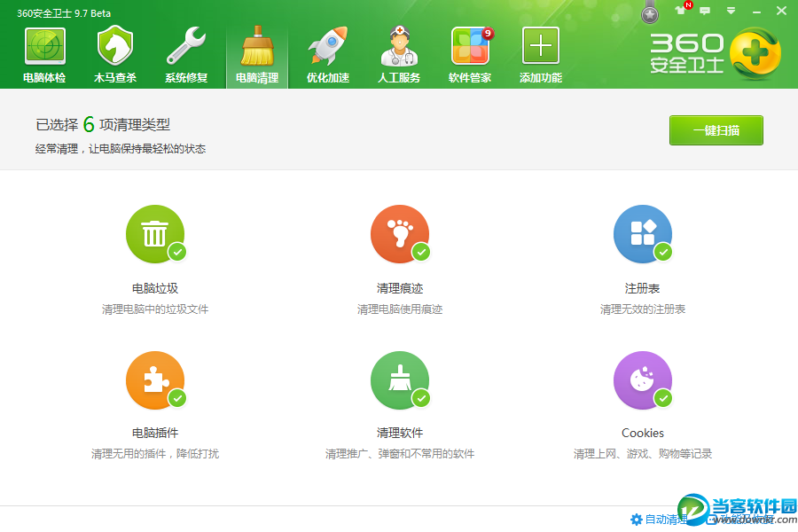The height and width of the screenshot is (532, 798).
Task: Click description 清理推广、弹窗和不常用的软件
Action: pos(400,454)
